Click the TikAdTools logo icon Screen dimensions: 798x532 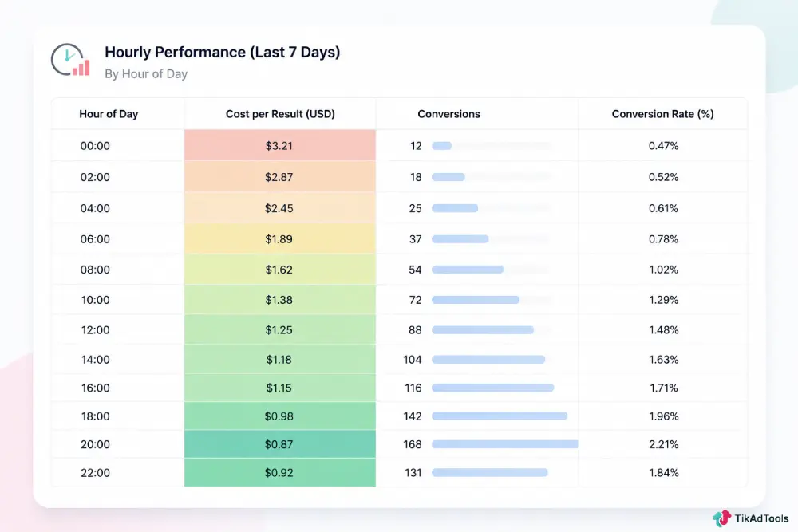721,518
